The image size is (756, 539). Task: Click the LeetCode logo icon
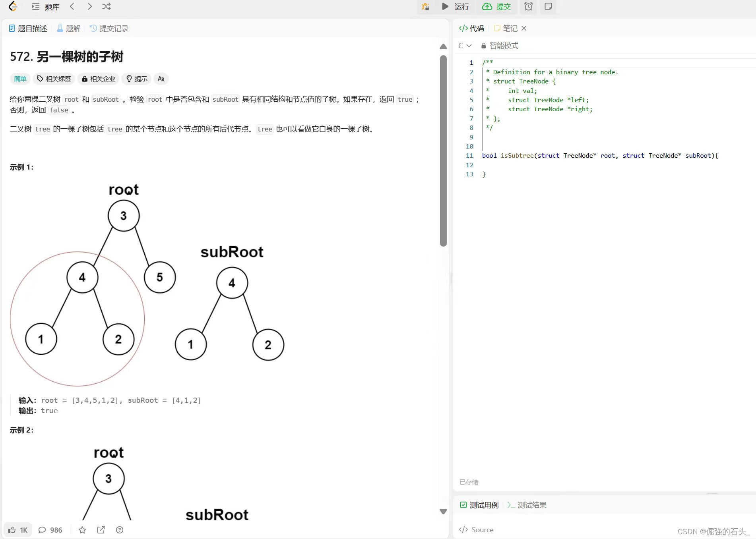[13, 6]
